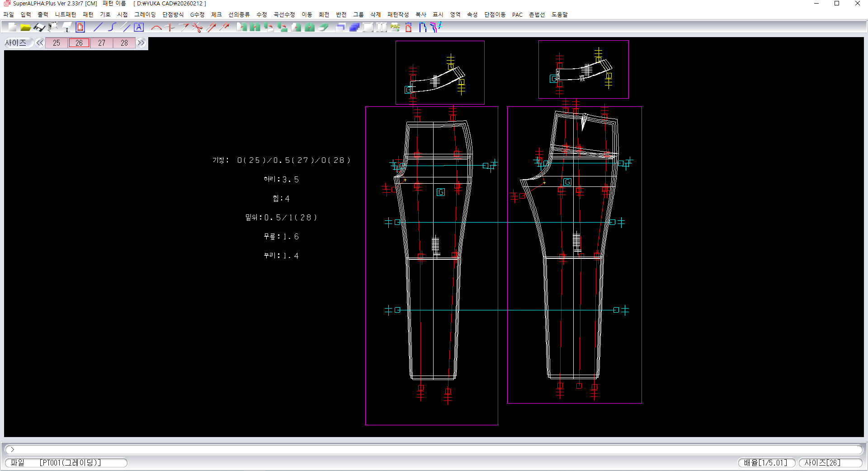The height and width of the screenshot is (471, 868).
Task: Select the red scissors cut tool
Action: (197, 27)
